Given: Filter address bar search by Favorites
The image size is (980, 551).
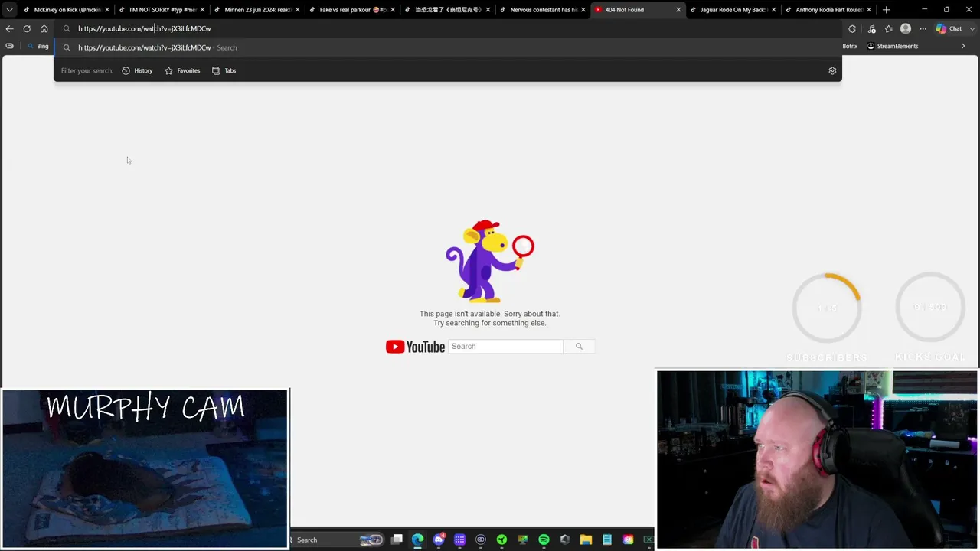Looking at the screenshot, I should (182, 70).
